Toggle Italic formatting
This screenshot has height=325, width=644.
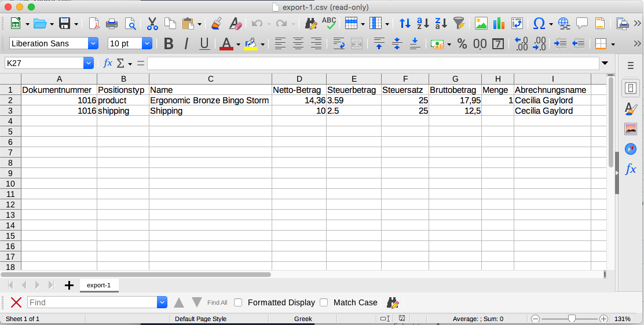(x=186, y=44)
